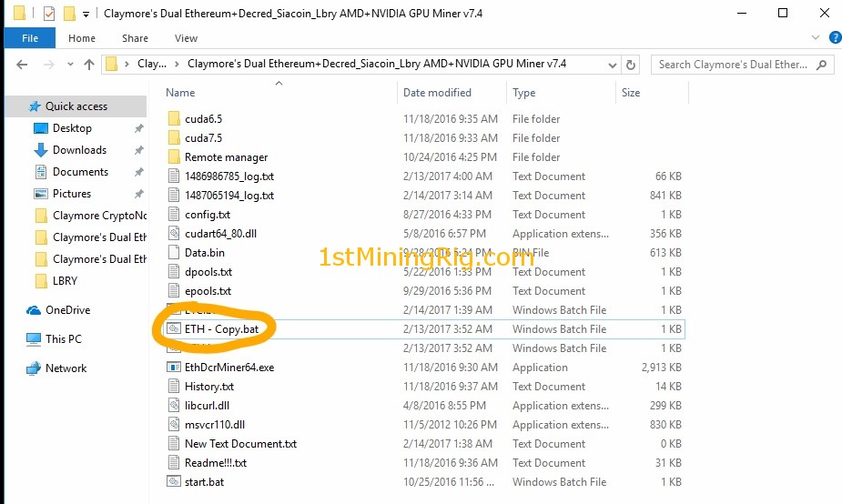Click the chevron after the Clay... breadcrumb

pos(177,65)
